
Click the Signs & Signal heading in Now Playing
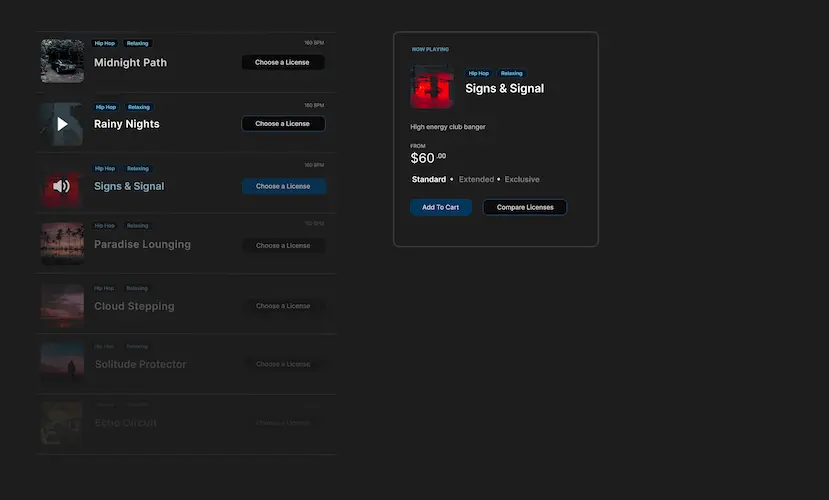(504, 88)
